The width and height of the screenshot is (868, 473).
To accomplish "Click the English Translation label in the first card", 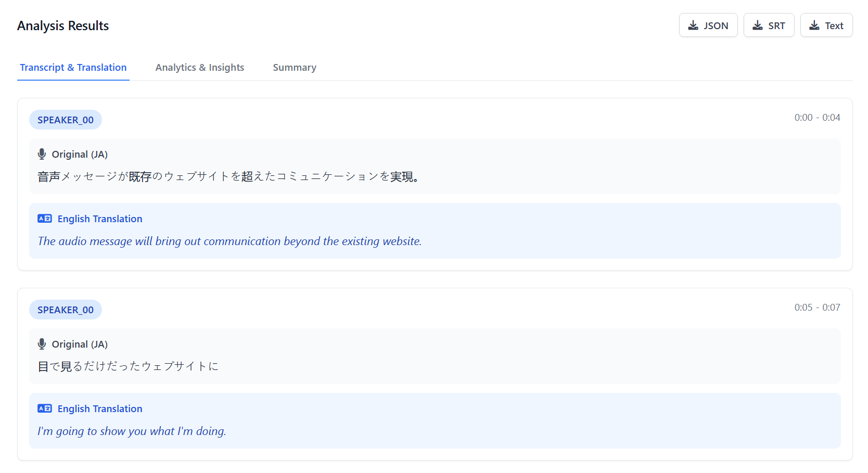I will pos(100,219).
